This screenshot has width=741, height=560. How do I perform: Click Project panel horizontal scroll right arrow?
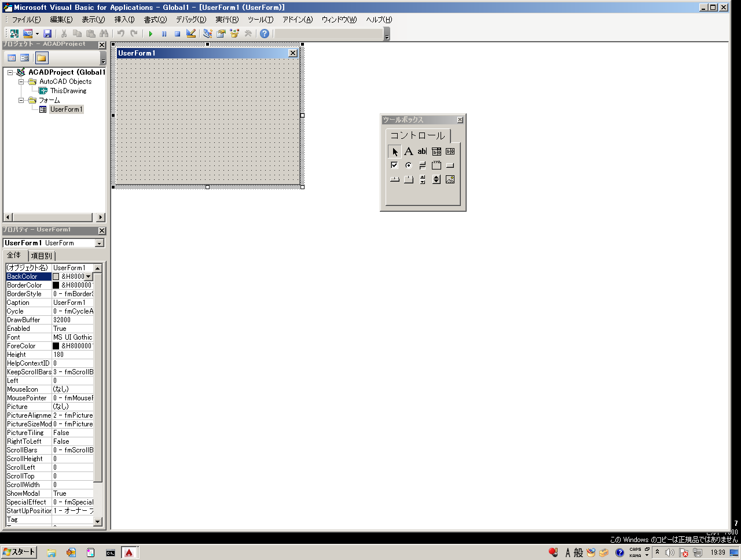click(101, 218)
